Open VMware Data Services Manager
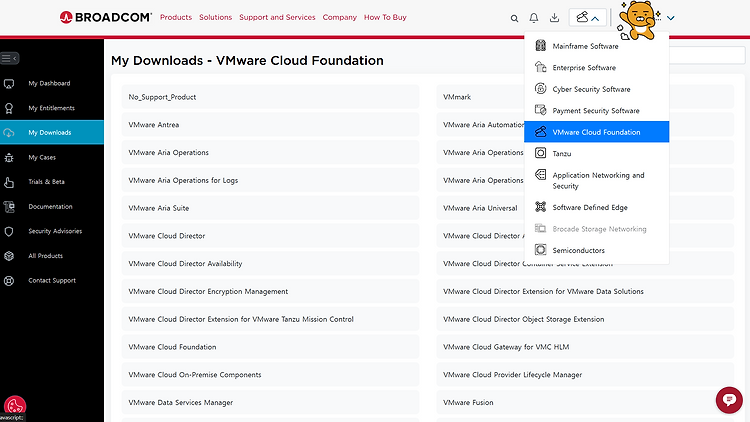 coord(270,402)
